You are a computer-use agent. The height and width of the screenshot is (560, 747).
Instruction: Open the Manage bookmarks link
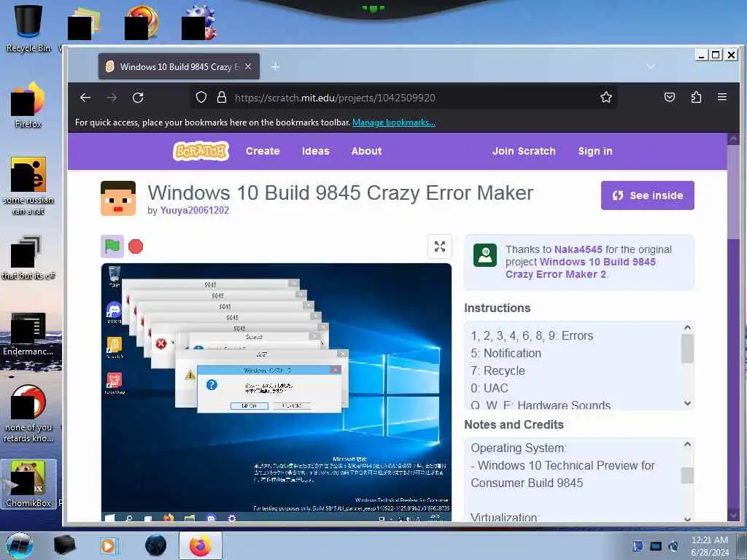(394, 122)
